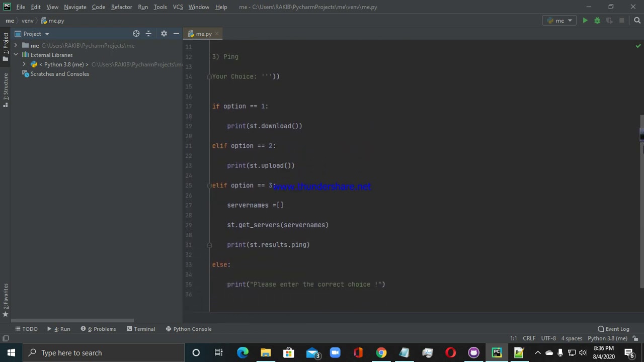Click me.py breadcrumb in navigation bar
The image size is (644, 362).
52,21
